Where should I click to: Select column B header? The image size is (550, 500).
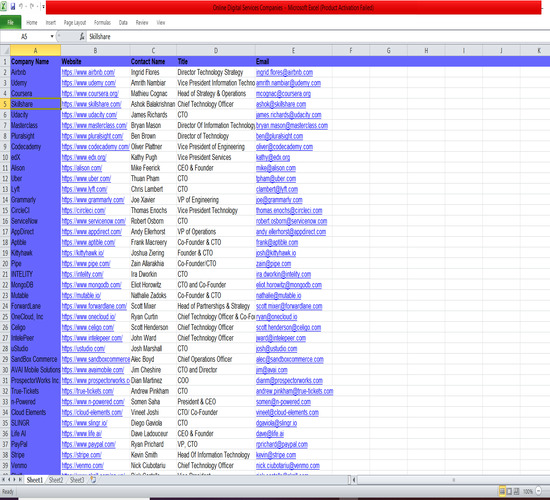95,51
